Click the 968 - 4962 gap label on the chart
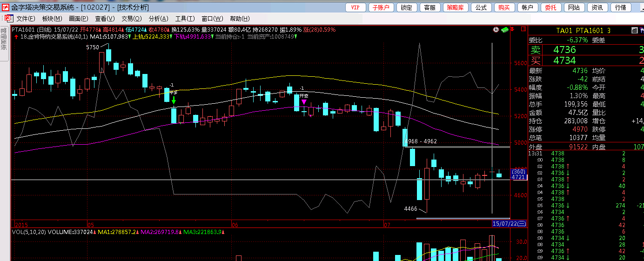 click(423, 141)
